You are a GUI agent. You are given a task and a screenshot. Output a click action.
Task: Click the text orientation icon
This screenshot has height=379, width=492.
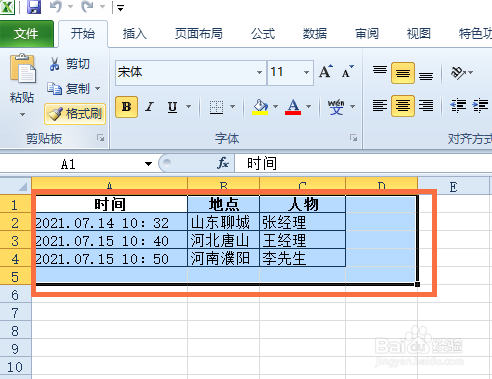[x=459, y=72]
